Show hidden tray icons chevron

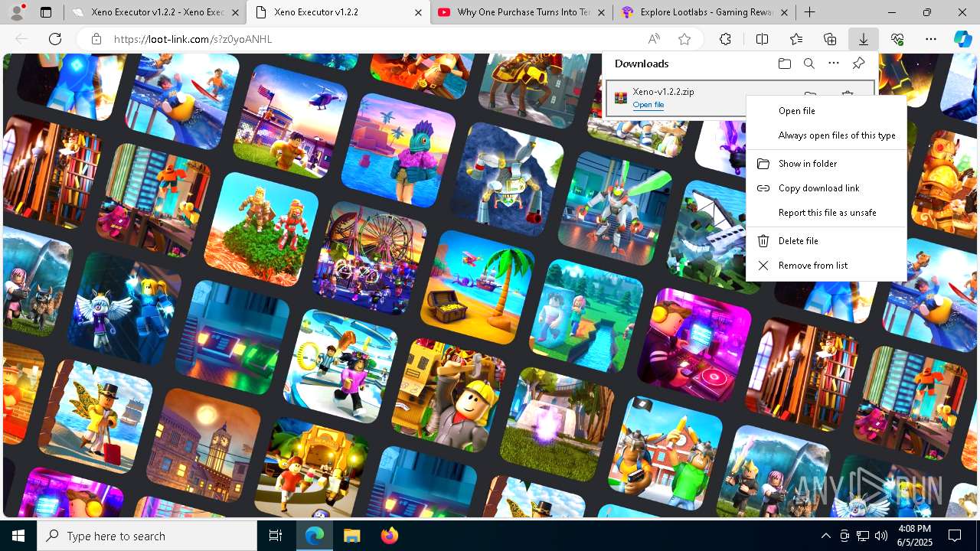825,536
